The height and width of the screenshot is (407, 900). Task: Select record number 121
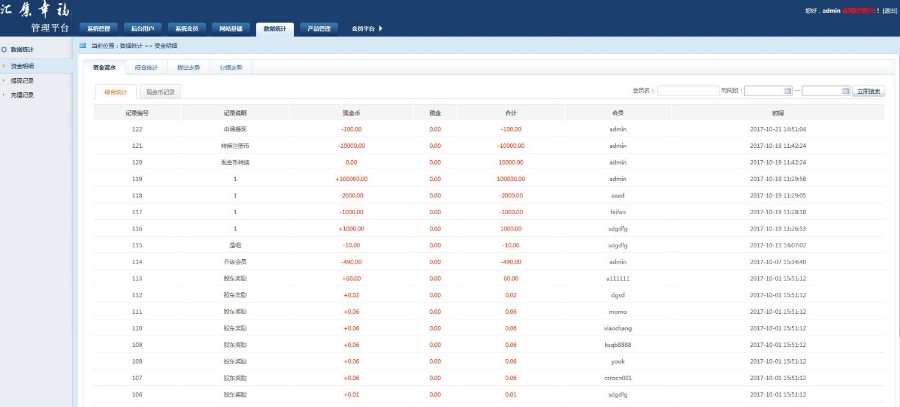click(137, 146)
